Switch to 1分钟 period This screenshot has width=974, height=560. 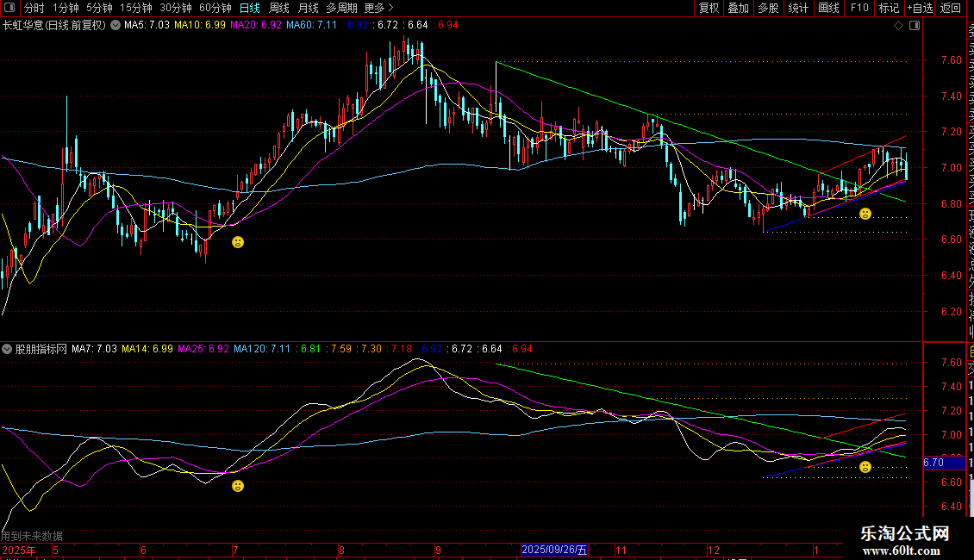[x=66, y=8]
